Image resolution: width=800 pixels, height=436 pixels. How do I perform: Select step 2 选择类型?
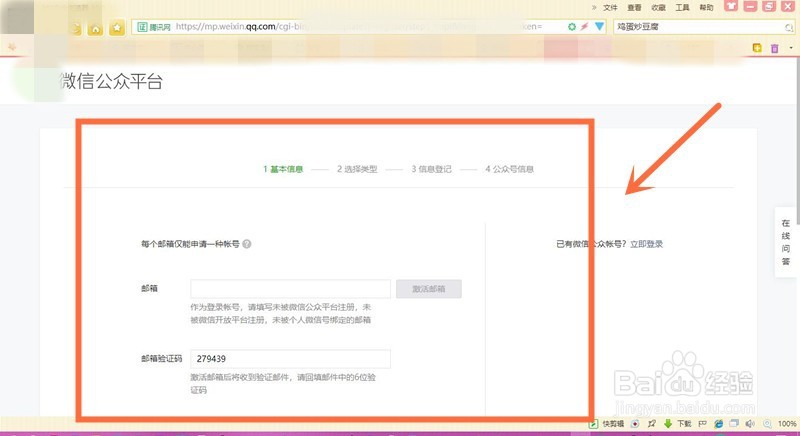(357, 169)
